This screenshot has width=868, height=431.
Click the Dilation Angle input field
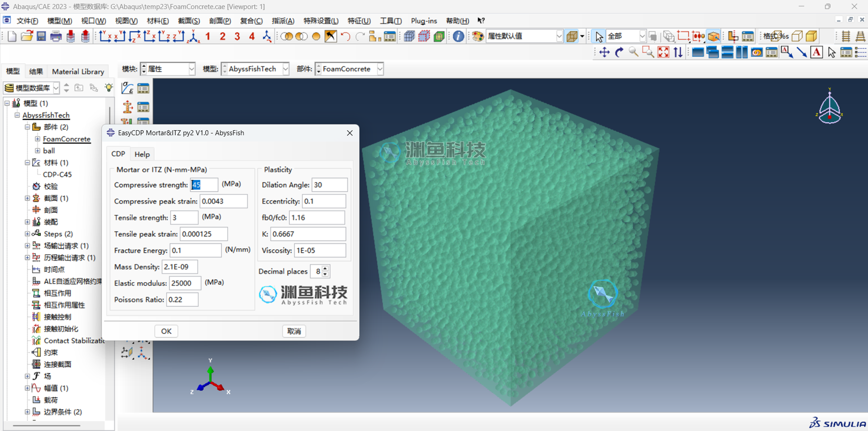(x=329, y=185)
